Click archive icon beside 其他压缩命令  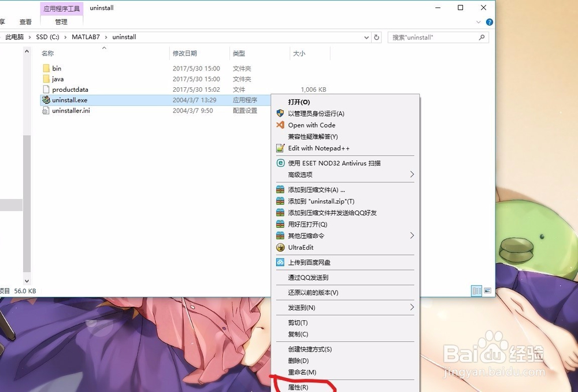coord(280,236)
